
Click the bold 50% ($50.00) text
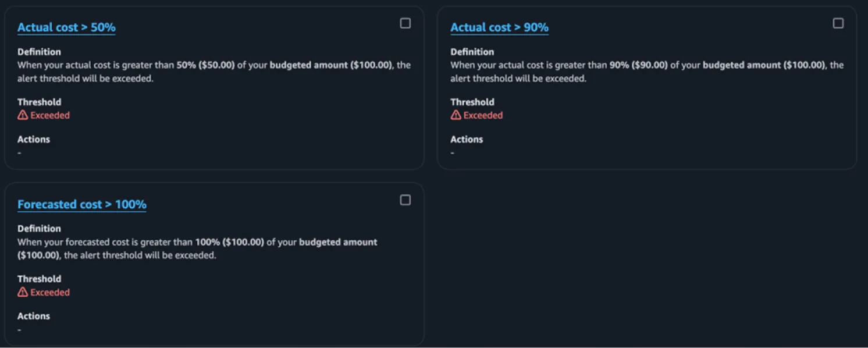click(x=205, y=65)
